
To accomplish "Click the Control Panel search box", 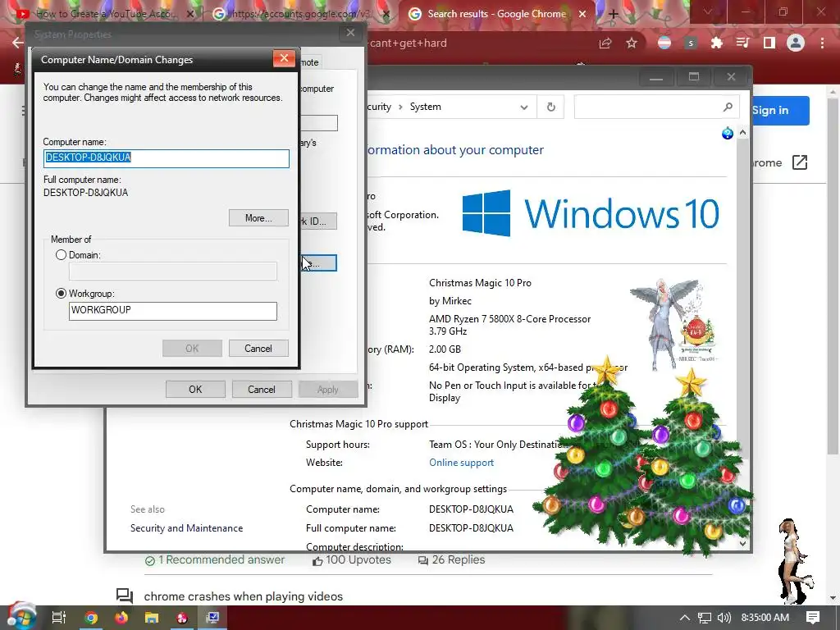I will click(656, 107).
